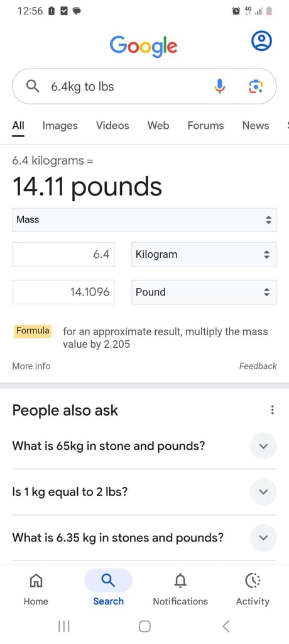This screenshot has width=289, height=644.
Task: Open the account profile icon
Action: pyautogui.click(x=261, y=41)
